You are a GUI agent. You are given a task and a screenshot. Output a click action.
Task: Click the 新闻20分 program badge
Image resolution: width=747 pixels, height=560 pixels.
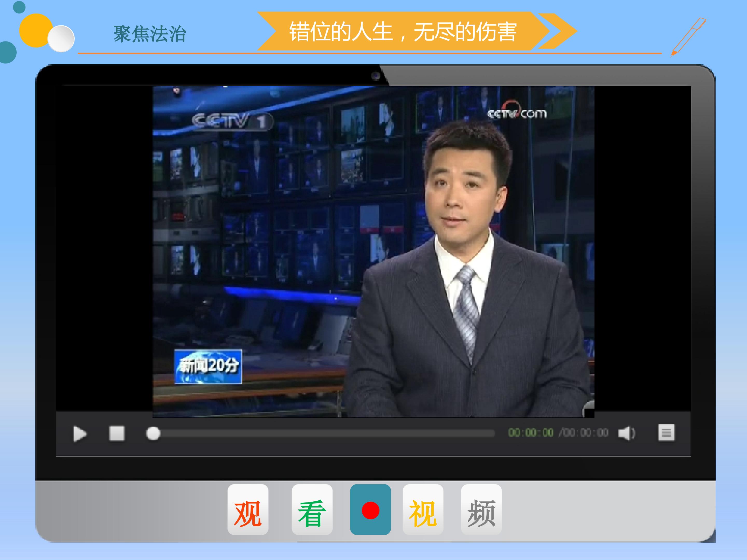(208, 367)
